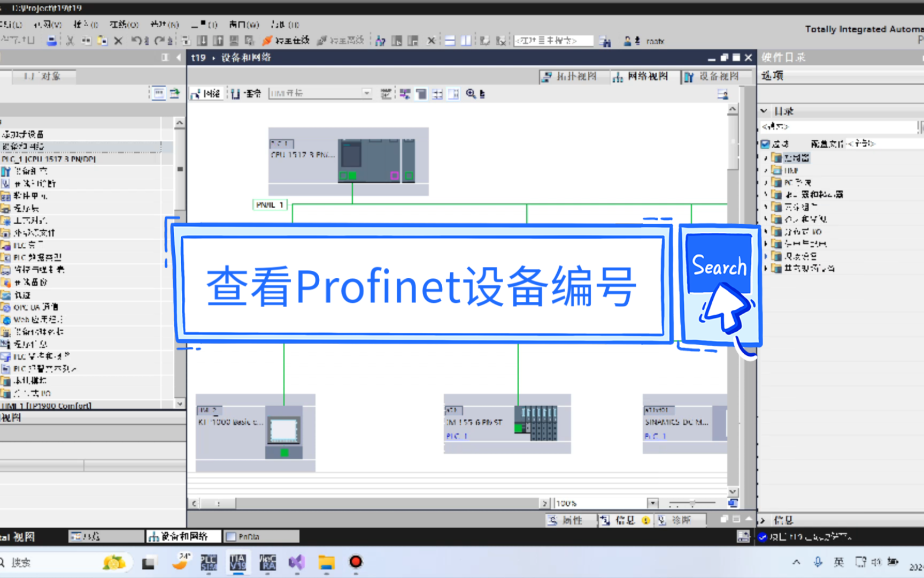
Task: Select the IM 155-6 PN ST device
Action: pyautogui.click(x=507, y=423)
